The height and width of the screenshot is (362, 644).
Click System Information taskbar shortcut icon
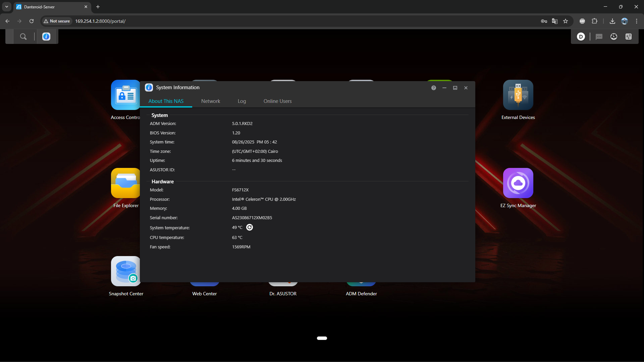[x=46, y=37]
